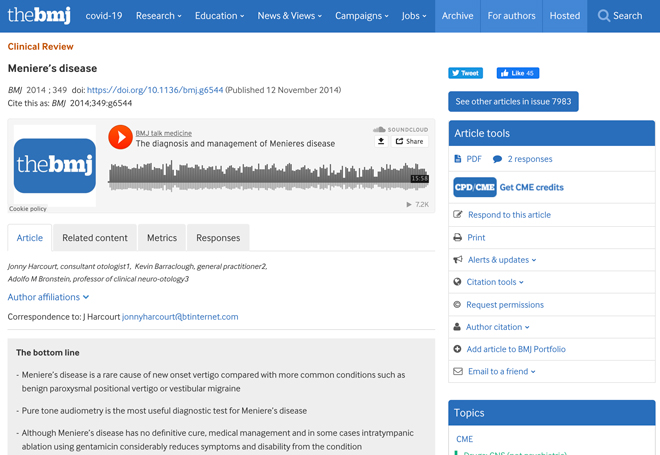Click thebmj podcast artwork thumbnail
The width and height of the screenshot is (660, 455).
tap(55, 166)
